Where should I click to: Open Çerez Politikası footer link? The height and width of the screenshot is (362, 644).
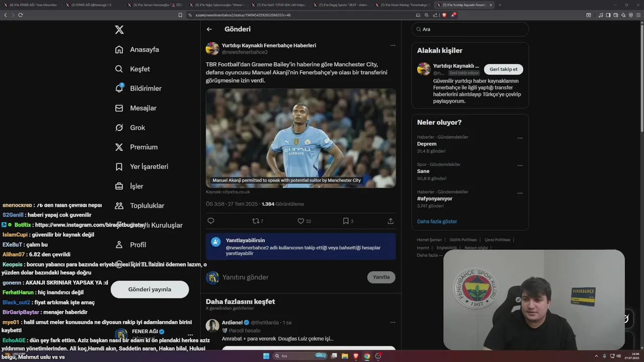(497, 240)
